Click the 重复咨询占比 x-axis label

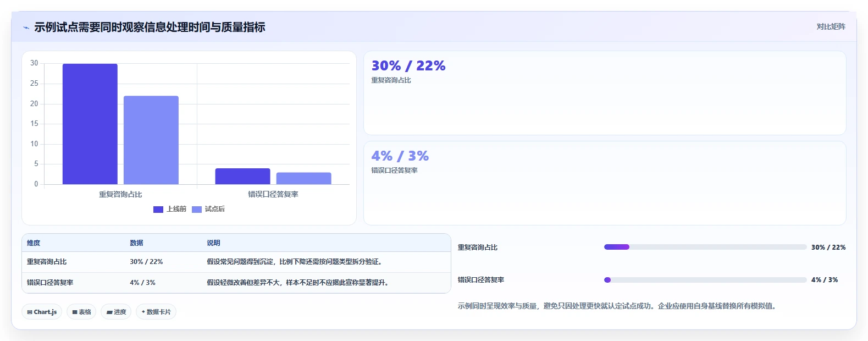(120, 195)
